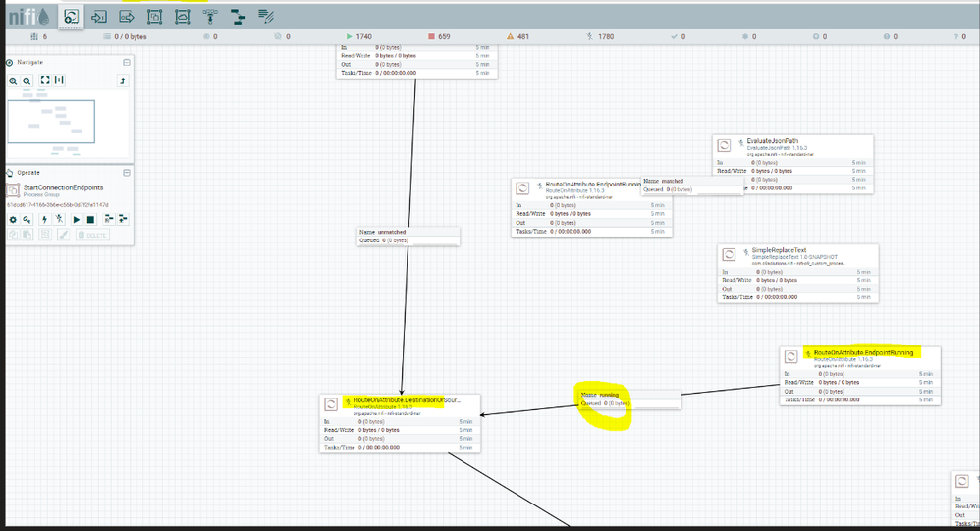This screenshot has height=531, width=980.
Task: Click the sync failure question mark count
Action: point(960,37)
